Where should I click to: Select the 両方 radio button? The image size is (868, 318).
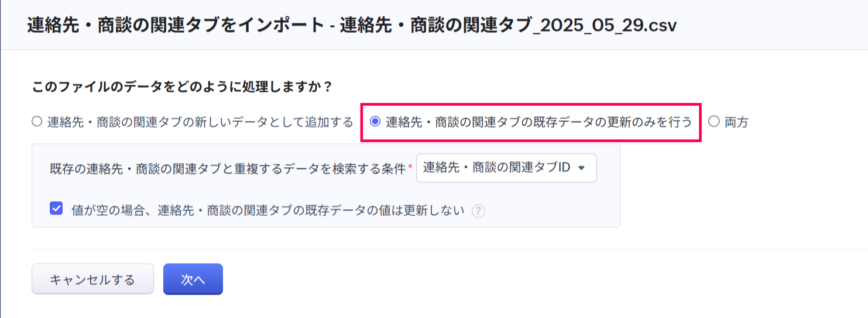pyautogui.click(x=713, y=122)
